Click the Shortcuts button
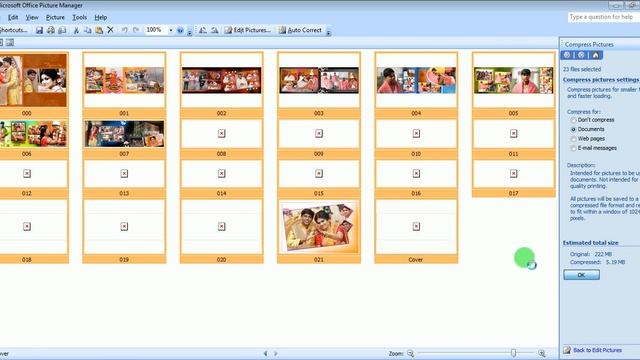 [13, 30]
